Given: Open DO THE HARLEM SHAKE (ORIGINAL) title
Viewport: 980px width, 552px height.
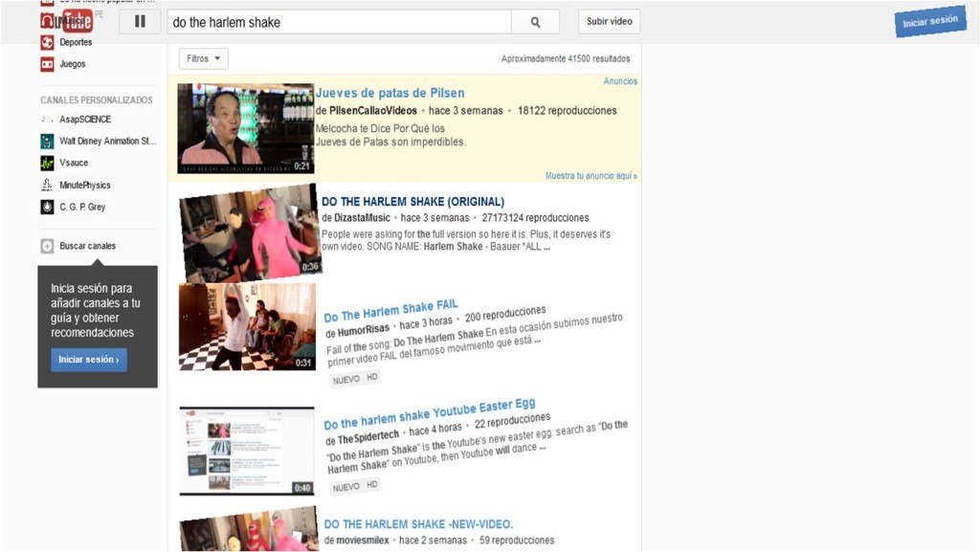Looking at the screenshot, I should pos(412,202).
